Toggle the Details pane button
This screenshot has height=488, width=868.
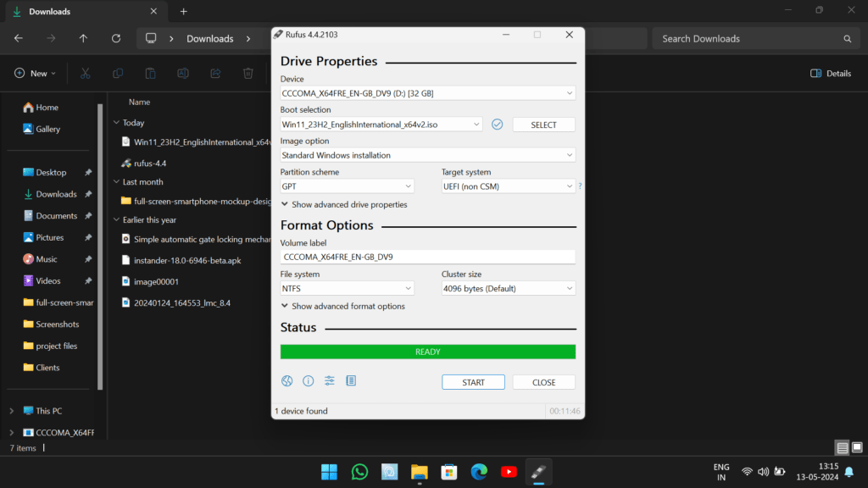[831, 73]
